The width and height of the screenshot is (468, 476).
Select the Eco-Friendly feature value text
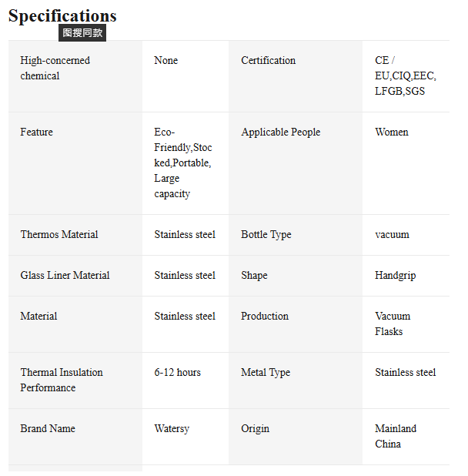point(183,163)
